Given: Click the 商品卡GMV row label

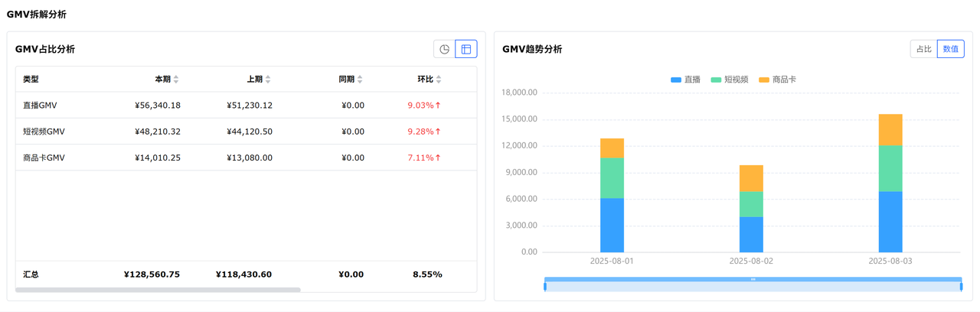Looking at the screenshot, I should [44, 158].
